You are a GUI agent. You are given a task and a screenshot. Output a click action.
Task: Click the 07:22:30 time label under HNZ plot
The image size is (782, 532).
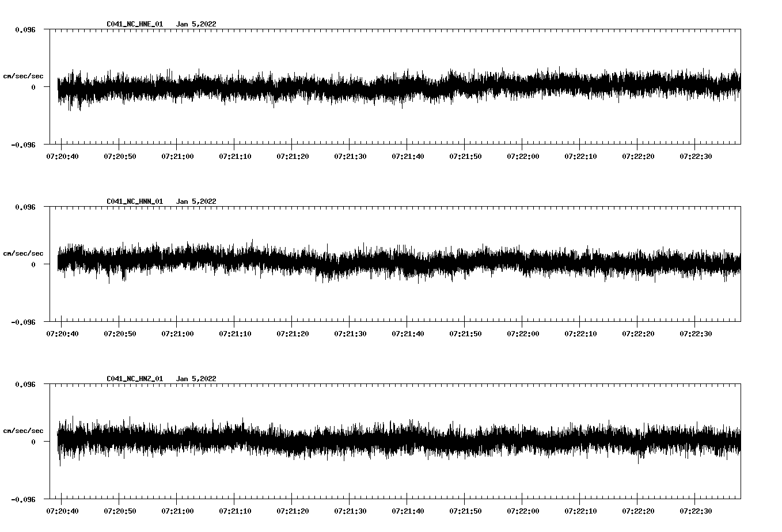click(696, 511)
